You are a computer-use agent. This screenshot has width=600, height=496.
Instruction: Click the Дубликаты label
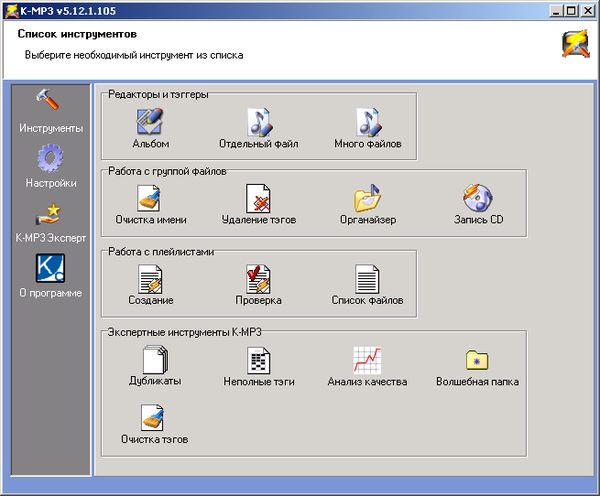coord(155,381)
